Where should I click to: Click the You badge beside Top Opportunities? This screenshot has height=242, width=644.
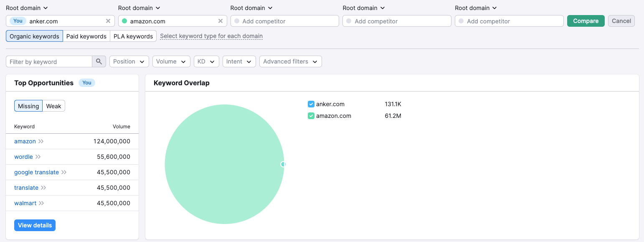[x=87, y=83]
